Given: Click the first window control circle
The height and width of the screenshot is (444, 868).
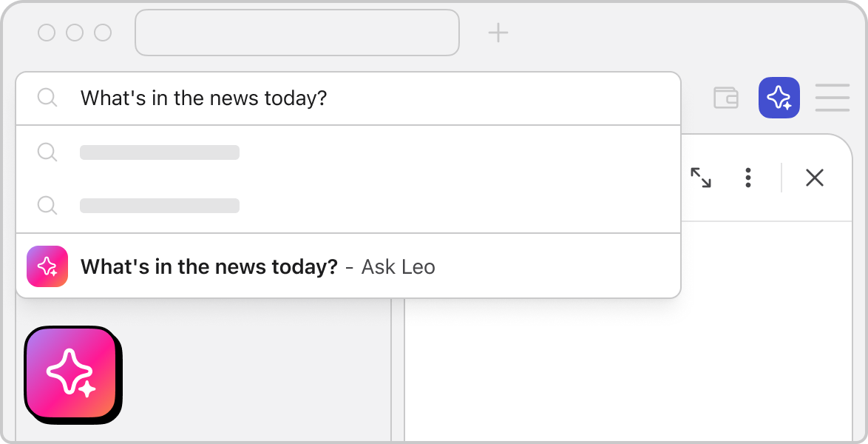Looking at the screenshot, I should (47, 33).
